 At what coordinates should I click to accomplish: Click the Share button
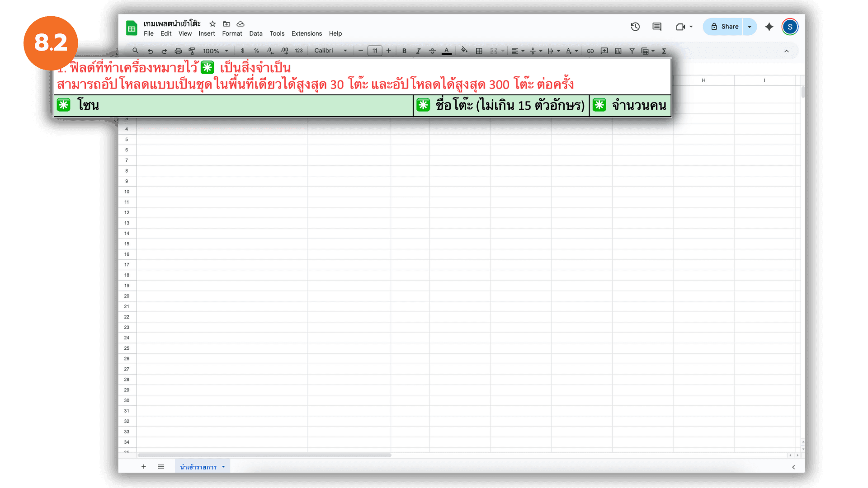724,27
